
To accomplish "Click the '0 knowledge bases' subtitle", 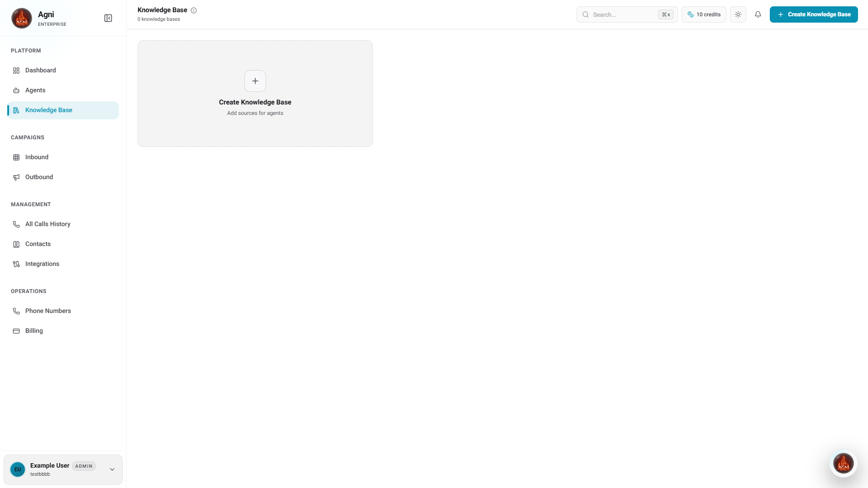I will pyautogui.click(x=159, y=19).
